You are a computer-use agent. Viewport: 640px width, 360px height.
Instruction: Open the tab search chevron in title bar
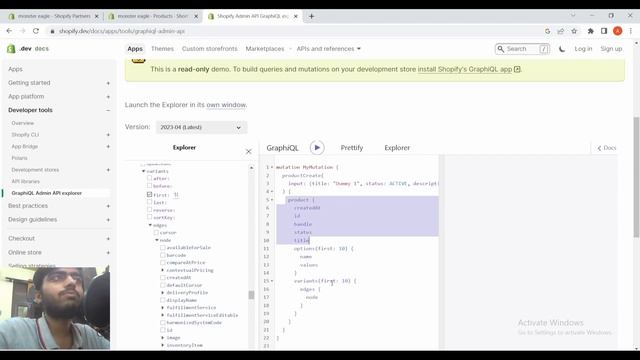(x=573, y=16)
